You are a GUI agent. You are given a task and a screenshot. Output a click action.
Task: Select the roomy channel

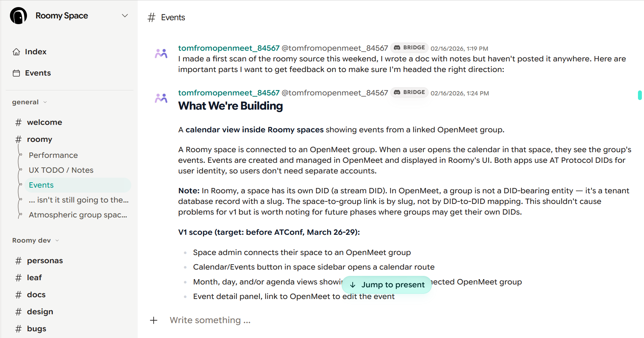[x=39, y=139]
